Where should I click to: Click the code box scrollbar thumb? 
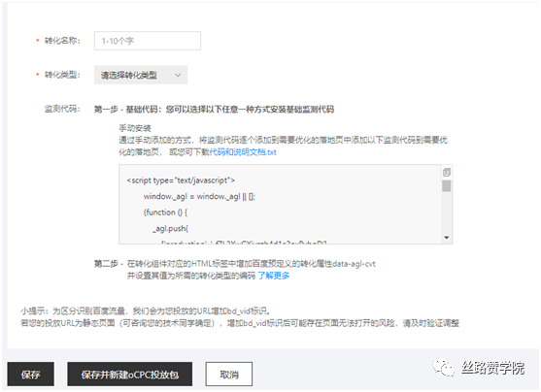point(447,186)
